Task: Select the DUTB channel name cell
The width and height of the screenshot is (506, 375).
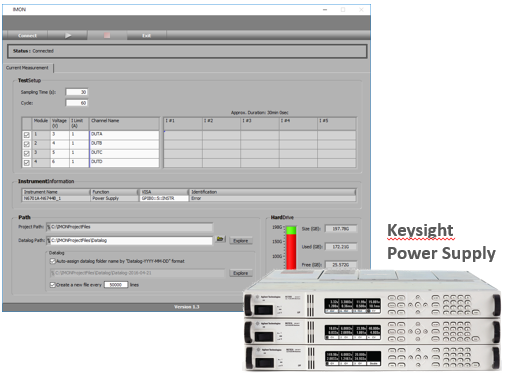Action: [x=124, y=144]
